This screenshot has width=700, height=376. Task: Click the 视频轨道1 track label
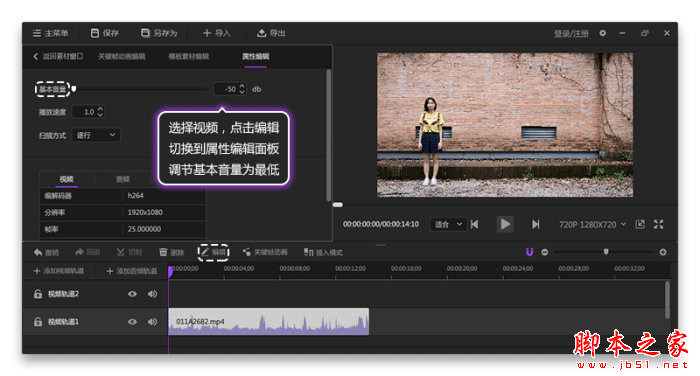(x=63, y=322)
